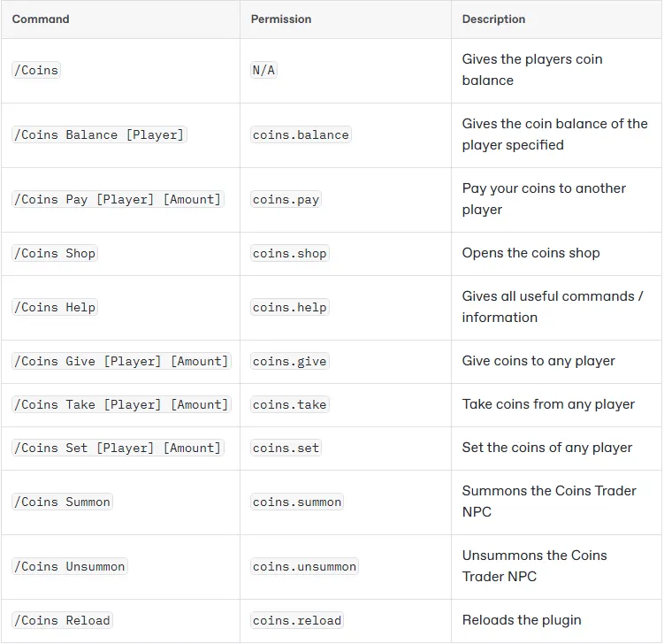This screenshot has height=644, width=664.
Task: Click the /Coins Pay [Player] [Amount] command
Action: (x=118, y=199)
